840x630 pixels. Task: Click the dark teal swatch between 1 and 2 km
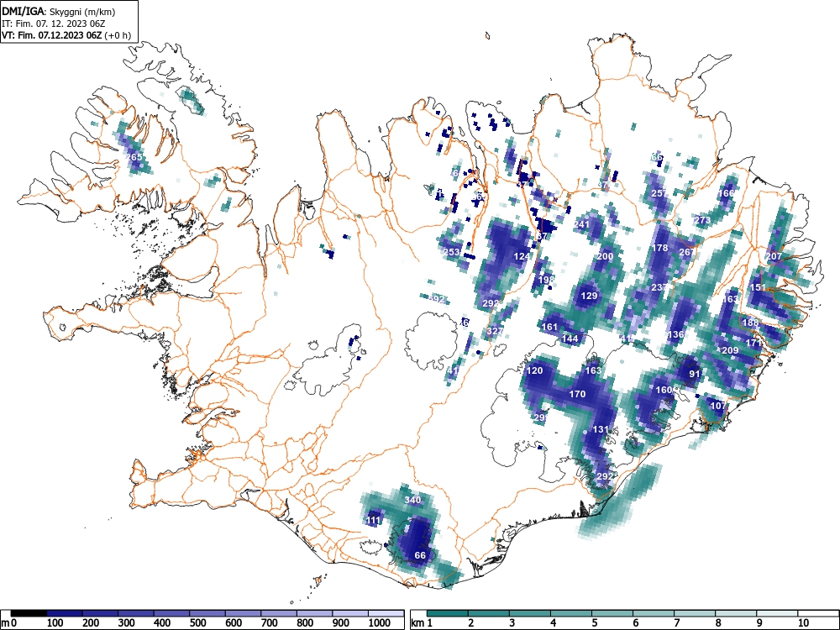(x=448, y=613)
